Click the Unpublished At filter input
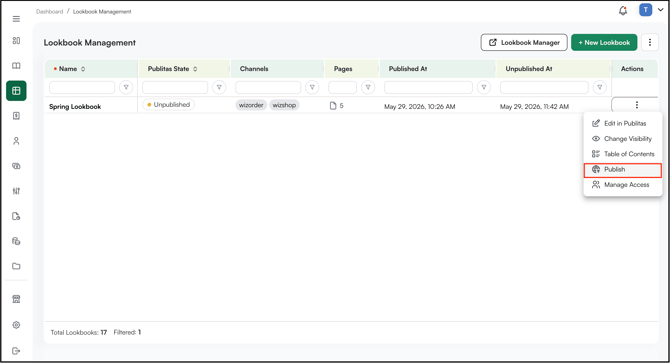This screenshot has height=363, width=670. click(544, 87)
